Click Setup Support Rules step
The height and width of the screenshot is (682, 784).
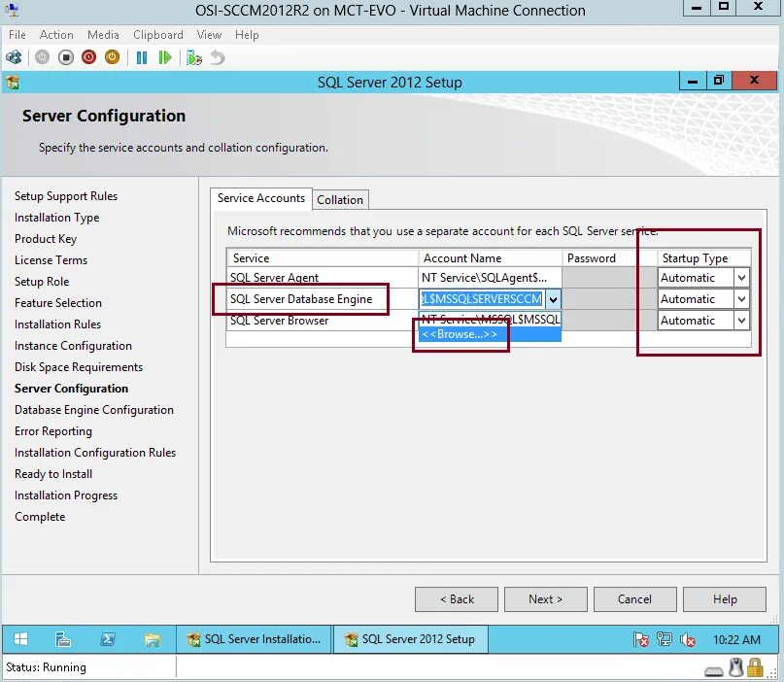pos(66,196)
